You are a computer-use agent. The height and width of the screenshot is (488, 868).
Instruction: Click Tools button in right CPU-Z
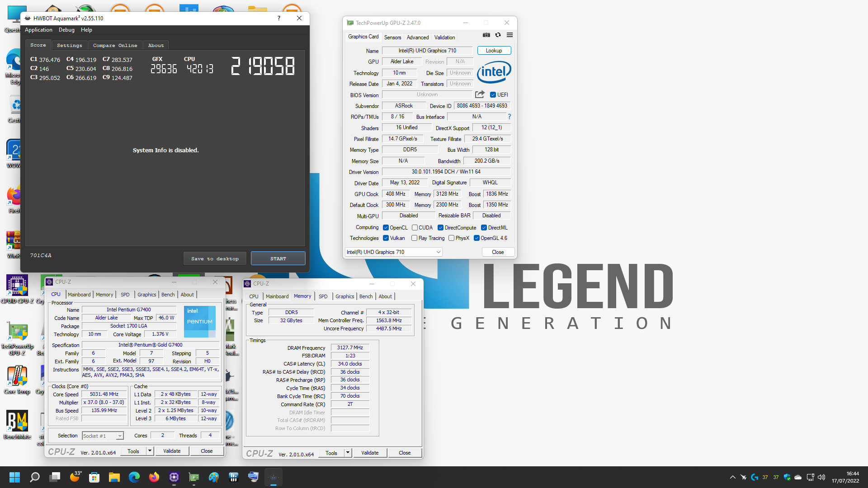coord(331,453)
